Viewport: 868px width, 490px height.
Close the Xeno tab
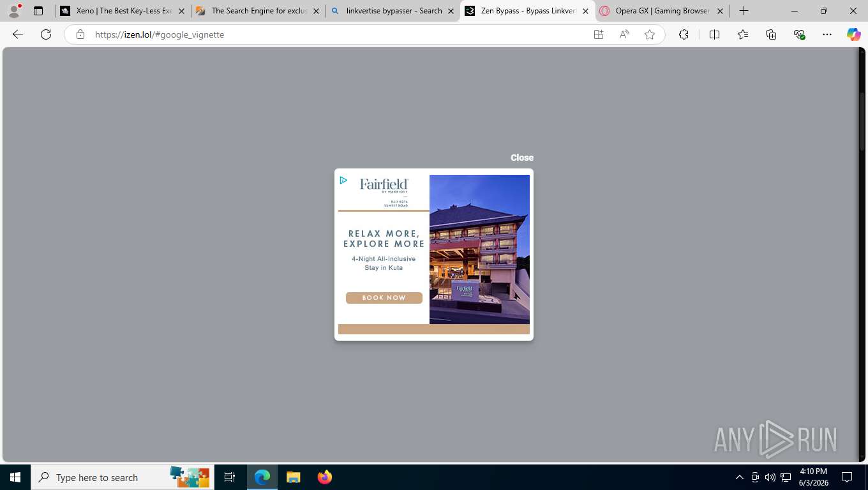tap(182, 11)
